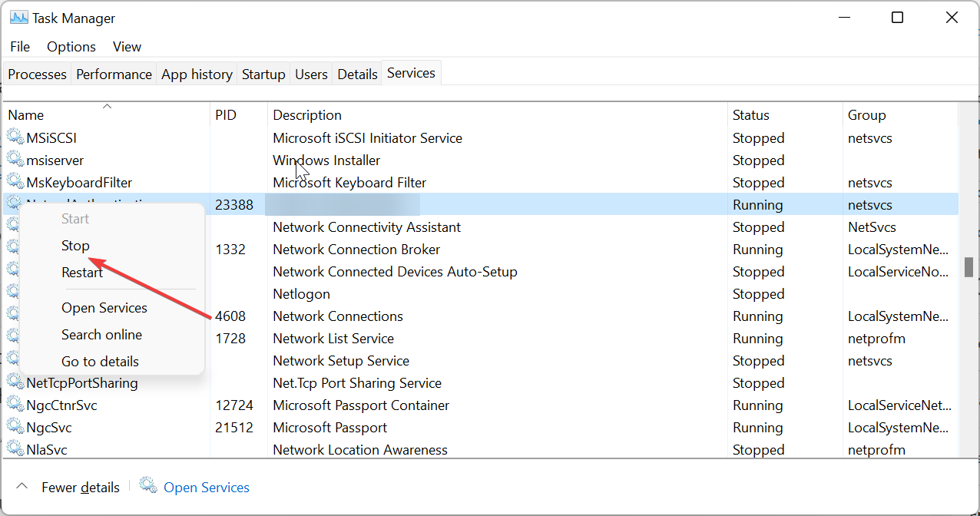Click PID value 4608
This screenshot has width=980, height=516.
pyautogui.click(x=230, y=316)
